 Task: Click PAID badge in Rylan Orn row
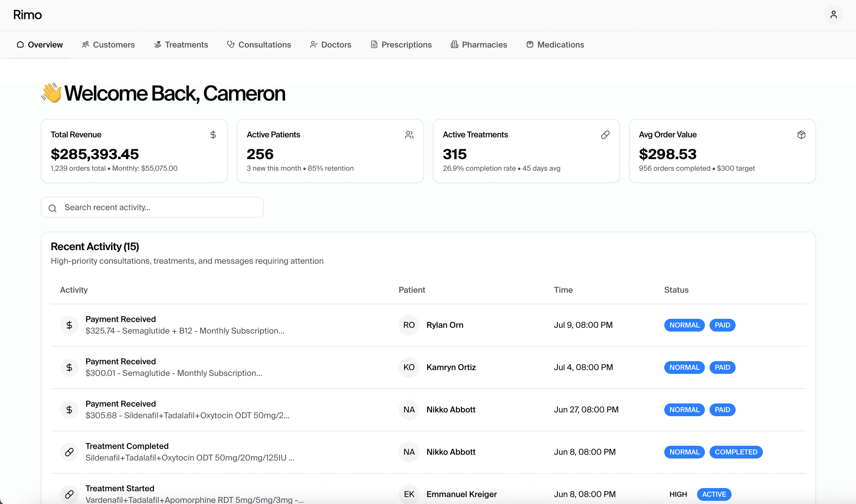[723, 325]
